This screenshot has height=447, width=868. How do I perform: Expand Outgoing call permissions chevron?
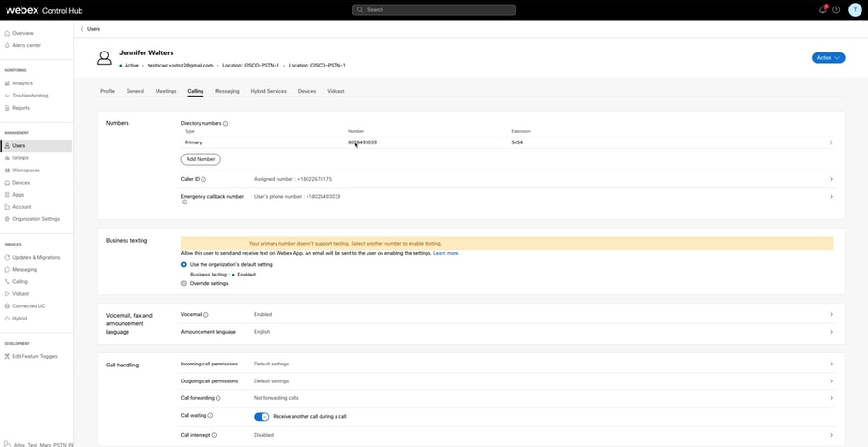pyautogui.click(x=831, y=381)
